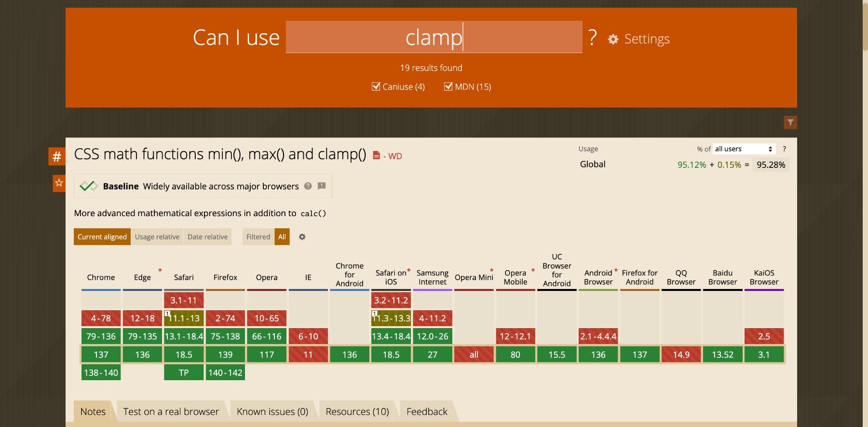Click IE 6-10 cell
This screenshot has width=868, height=427.
click(308, 336)
